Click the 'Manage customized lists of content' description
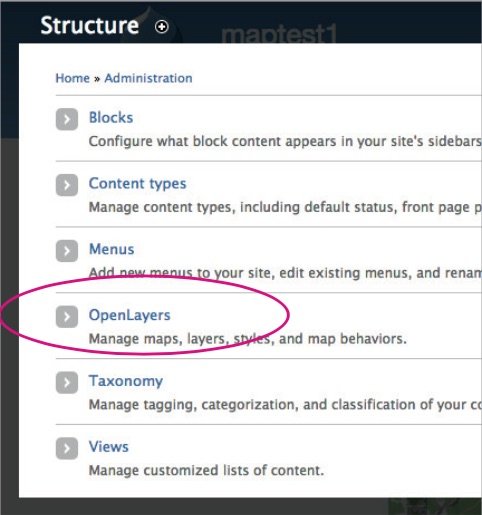Image resolution: width=482 pixels, height=515 pixels. pos(206,471)
